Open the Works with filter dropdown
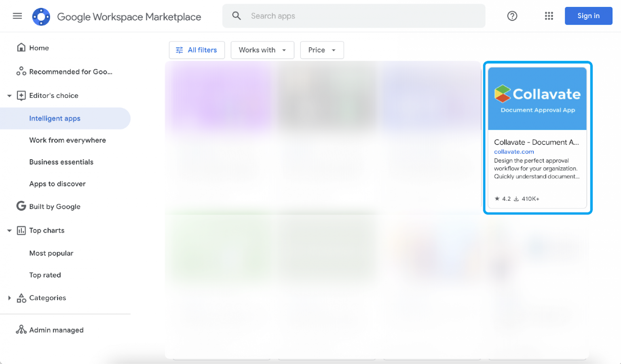Viewport: 621px width, 364px height. (262, 50)
